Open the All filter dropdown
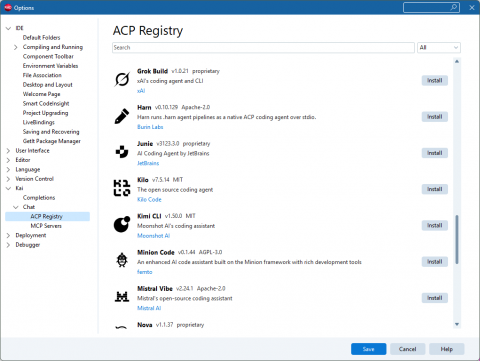The image size is (480, 361). (x=439, y=48)
